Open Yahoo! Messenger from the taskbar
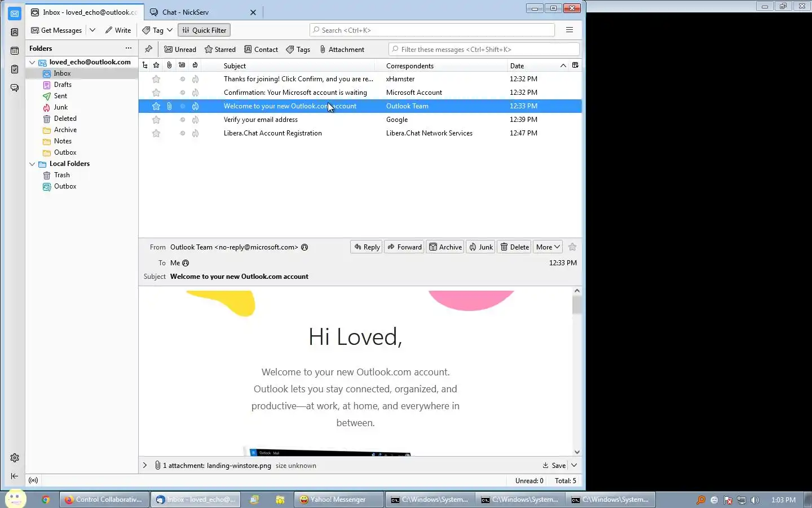 click(x=338, y=500)
